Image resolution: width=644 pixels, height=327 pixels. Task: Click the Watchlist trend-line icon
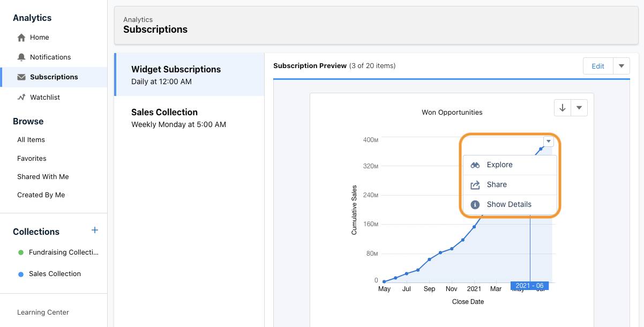[21, 97]
